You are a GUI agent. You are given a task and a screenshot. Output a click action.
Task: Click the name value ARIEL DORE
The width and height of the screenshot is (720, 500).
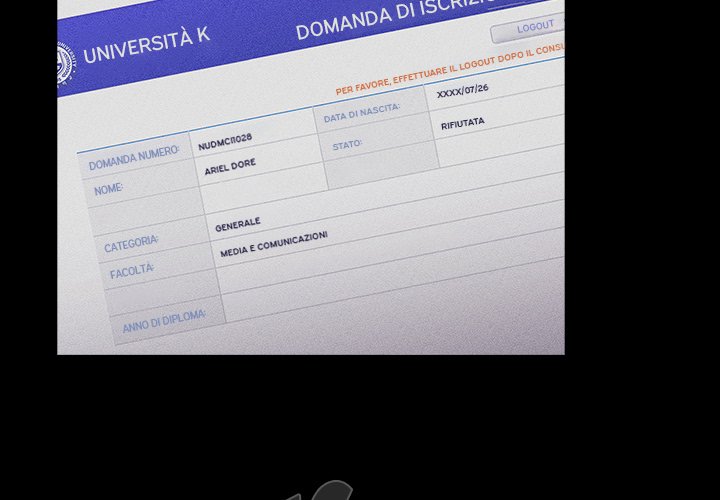[230, 167]
